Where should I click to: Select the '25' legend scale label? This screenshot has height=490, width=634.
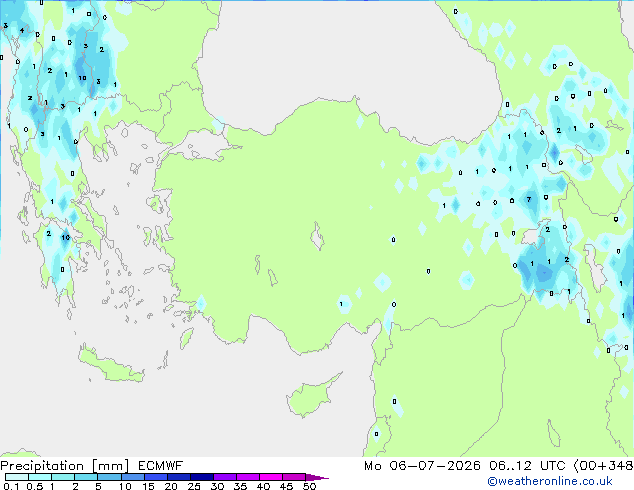[194, 486]
